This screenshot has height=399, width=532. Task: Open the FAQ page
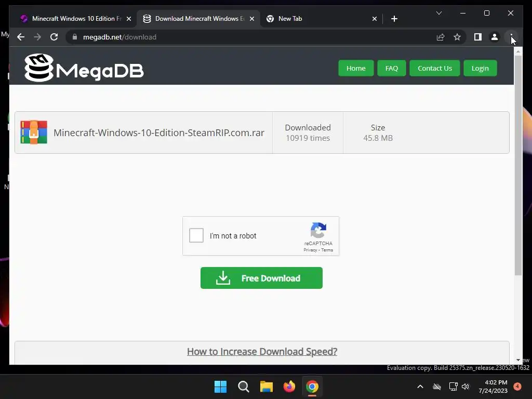point(392,68)
